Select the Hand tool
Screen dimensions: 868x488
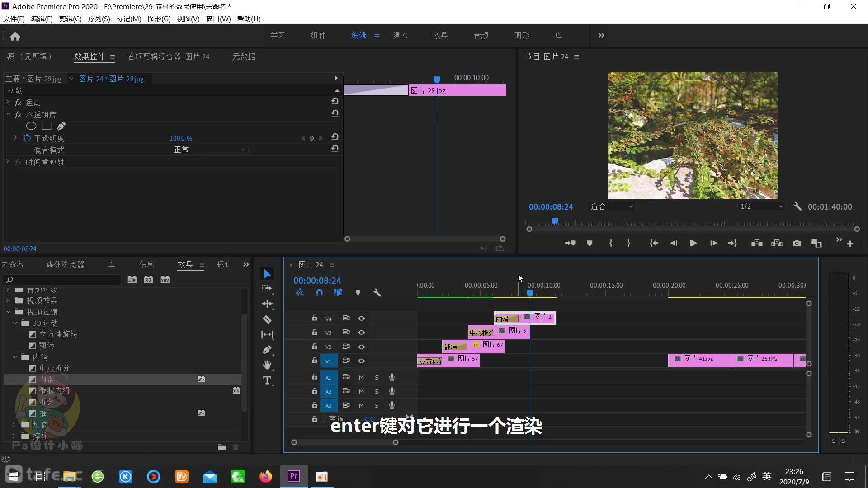coord(267,365)
